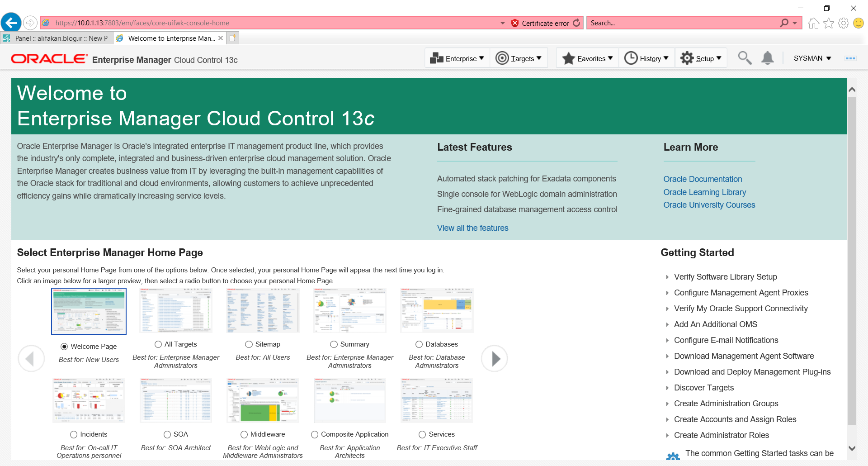Select the Incidents radio button
868x466 pixels.
[74, 434]
